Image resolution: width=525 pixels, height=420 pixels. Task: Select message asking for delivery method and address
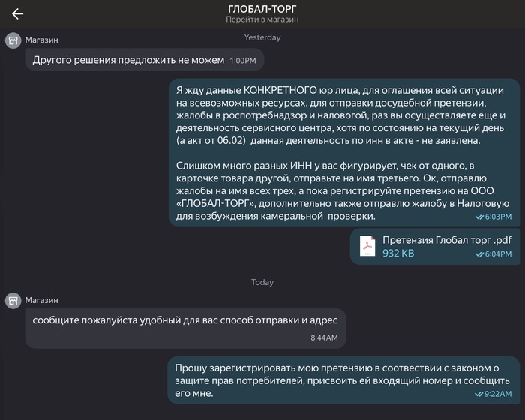tap(185, 320)
